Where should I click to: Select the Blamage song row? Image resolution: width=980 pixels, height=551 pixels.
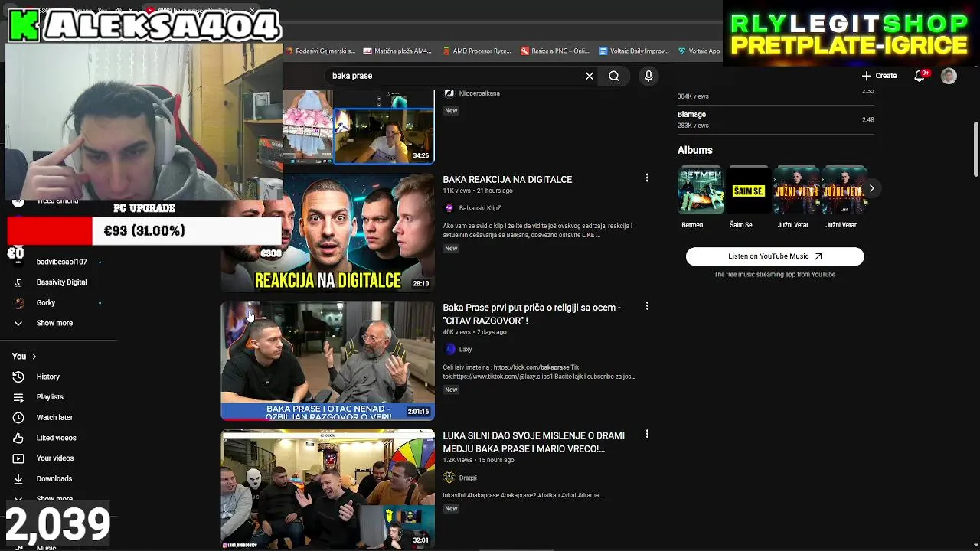(x=776, y=120)
